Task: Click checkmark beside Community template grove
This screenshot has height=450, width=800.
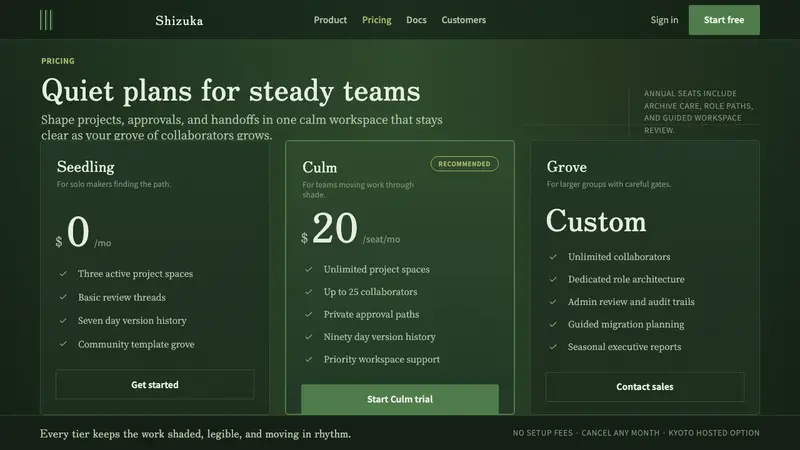Action: pyautogui.click(x=63, y=344)
